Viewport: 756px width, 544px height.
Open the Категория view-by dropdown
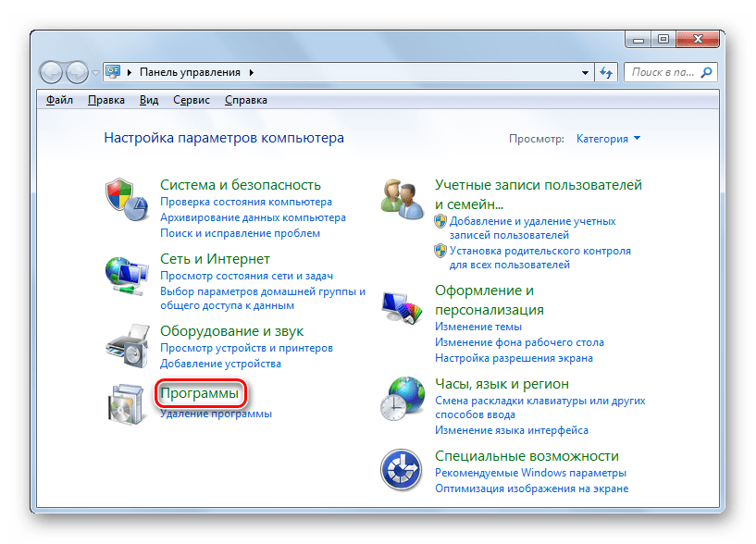coord(609,139)
